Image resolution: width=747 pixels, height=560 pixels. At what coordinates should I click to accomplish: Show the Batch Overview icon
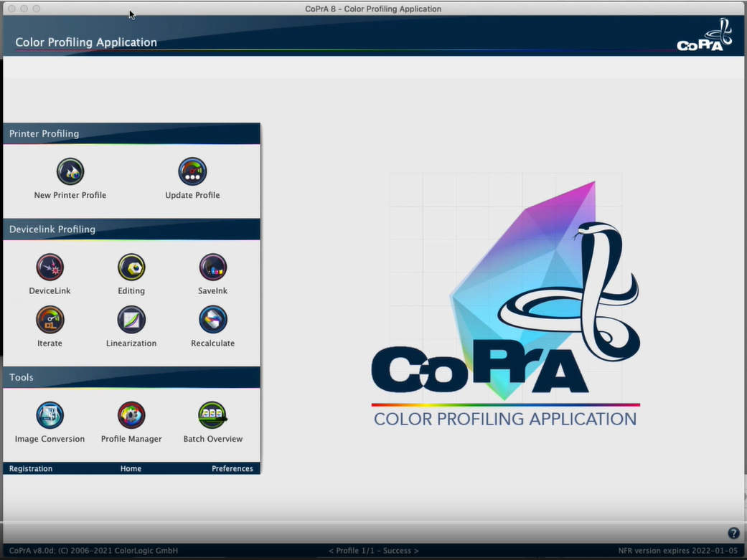[213, 415]
